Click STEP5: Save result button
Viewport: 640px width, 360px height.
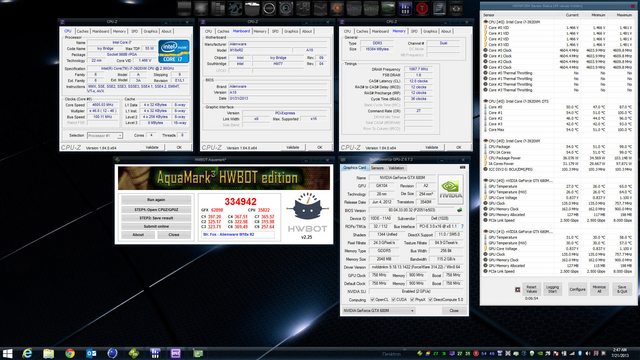pos(156,218)
